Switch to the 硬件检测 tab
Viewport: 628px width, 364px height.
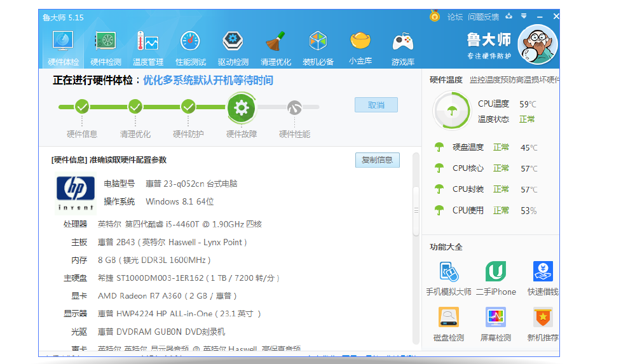(106, 48)
